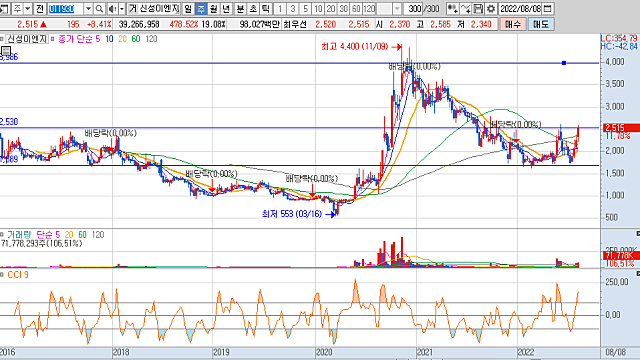Image resolution: width=640 pixels, height=360 pixels.
Task: Toggle the 분 minute period button
Action: tap(240, 9)
